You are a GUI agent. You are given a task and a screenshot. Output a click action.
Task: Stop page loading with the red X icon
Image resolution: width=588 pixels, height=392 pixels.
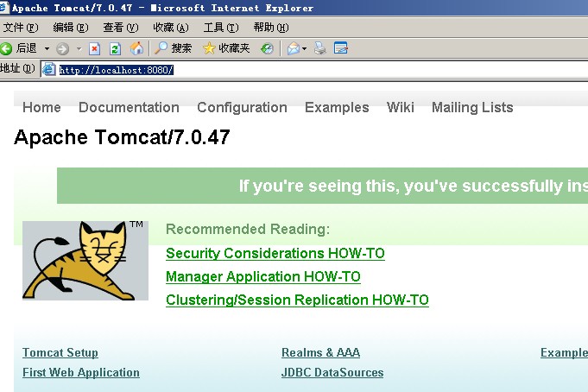[x=94, y=48]
